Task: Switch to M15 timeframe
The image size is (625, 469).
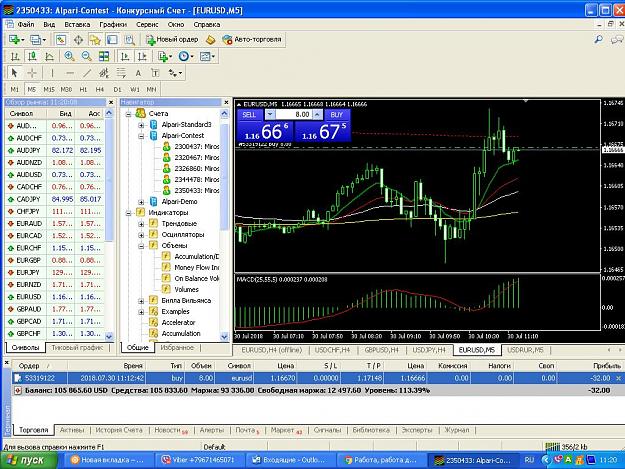Action: pyautogui.click(x=49, y=89)
